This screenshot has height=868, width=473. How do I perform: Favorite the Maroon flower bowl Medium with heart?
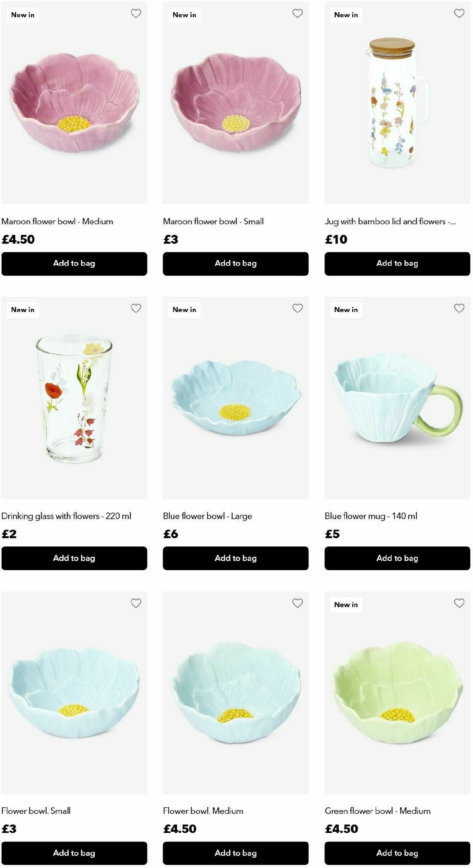136,13
